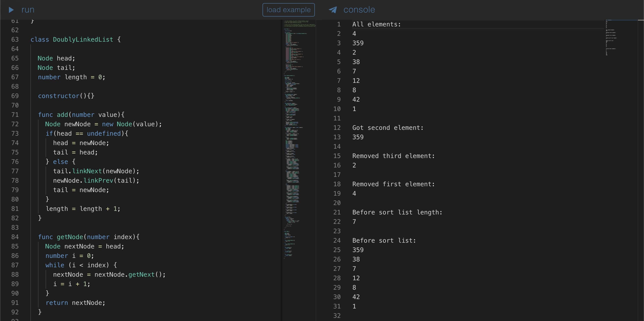Screen dimensions: 644x321
Task: Click the Removed third element: output text
Action: [393, 156]
